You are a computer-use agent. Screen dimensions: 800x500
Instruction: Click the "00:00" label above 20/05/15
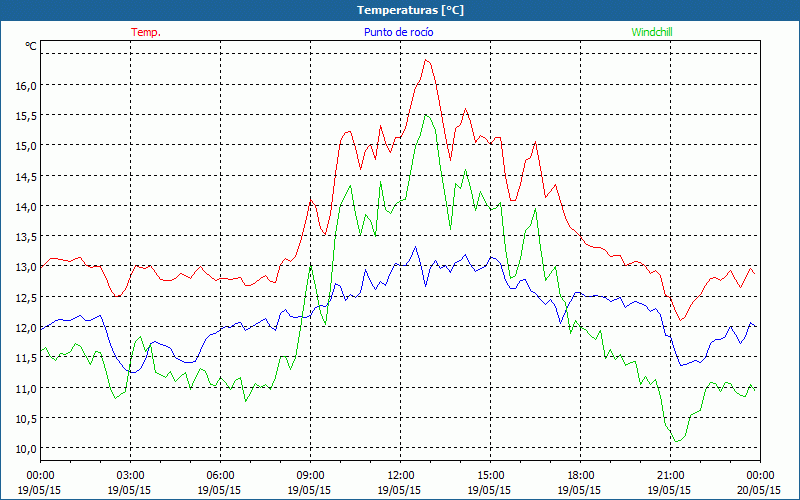[760, 476]
